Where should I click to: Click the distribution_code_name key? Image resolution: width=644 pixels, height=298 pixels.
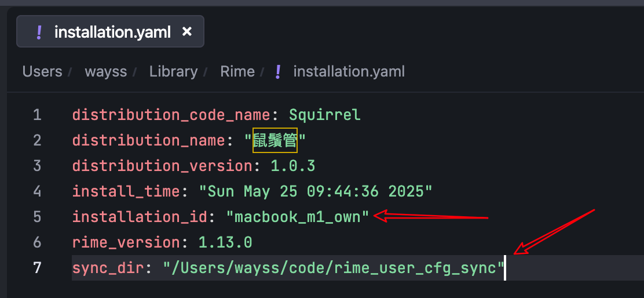[171, 115]
